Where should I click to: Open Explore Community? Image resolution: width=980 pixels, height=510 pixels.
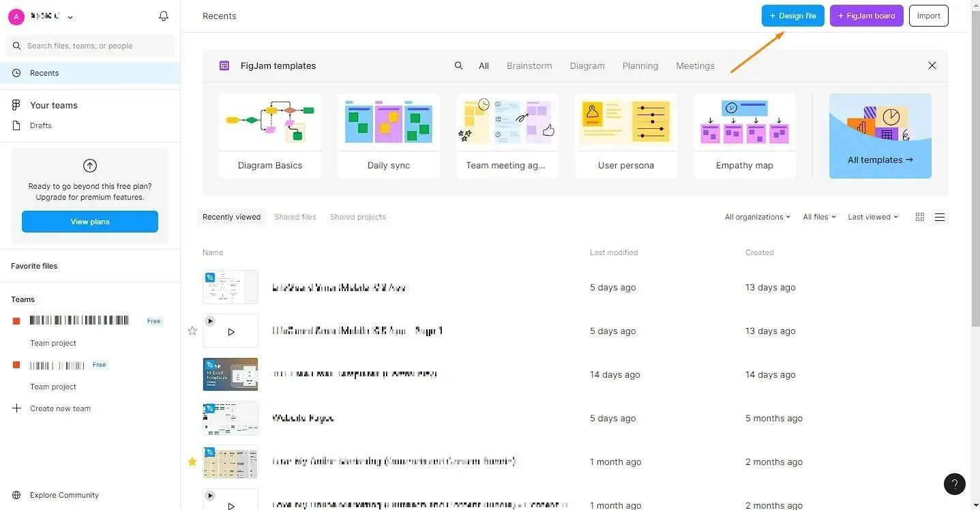coord(64,495)
